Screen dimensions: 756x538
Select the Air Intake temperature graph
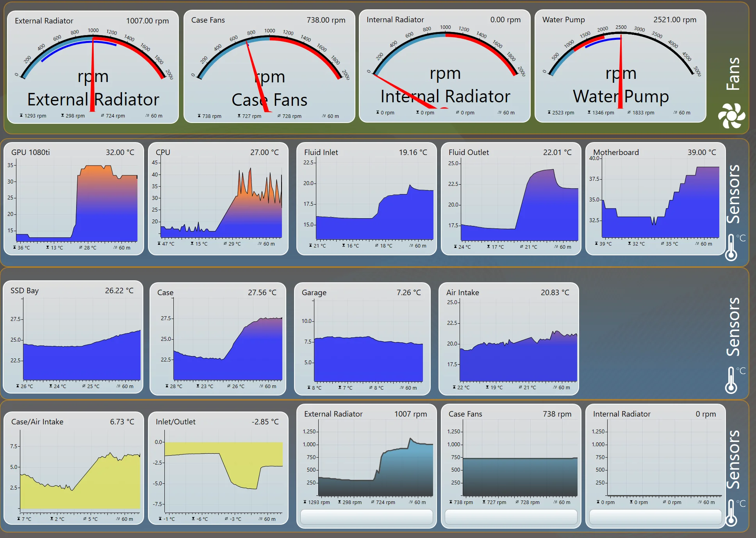click(x=519, y=340)
